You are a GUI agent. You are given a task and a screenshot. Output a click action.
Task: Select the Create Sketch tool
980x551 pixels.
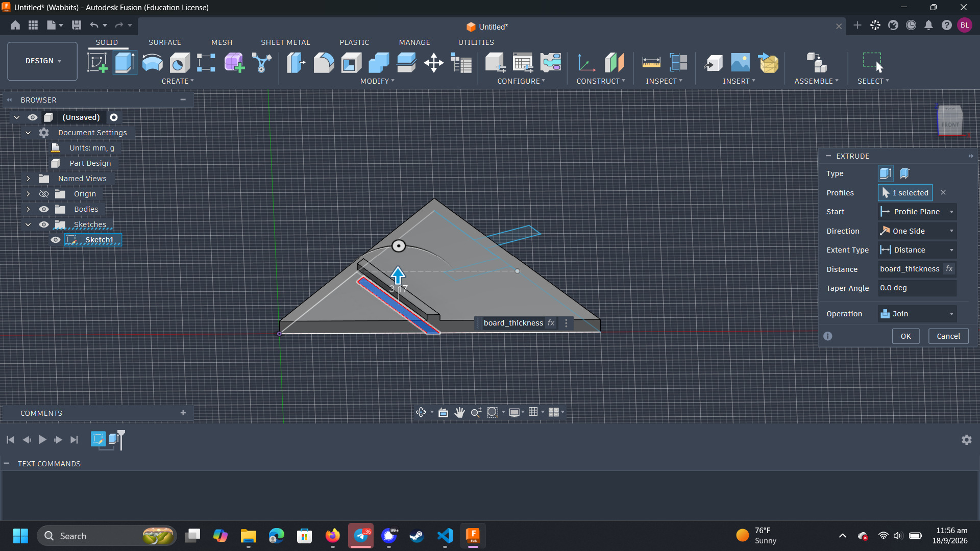coord(97,63)
